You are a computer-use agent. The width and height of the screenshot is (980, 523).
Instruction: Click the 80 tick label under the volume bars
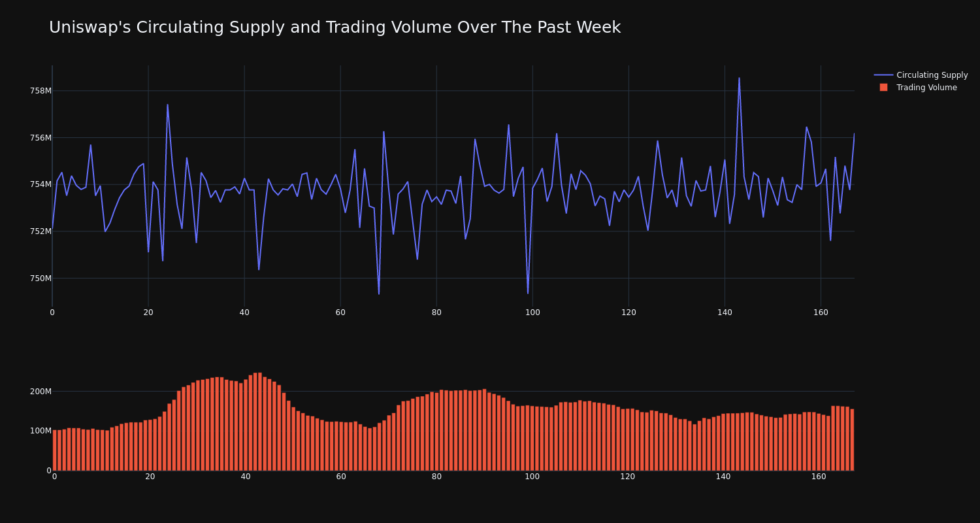[x=436, y=477]
